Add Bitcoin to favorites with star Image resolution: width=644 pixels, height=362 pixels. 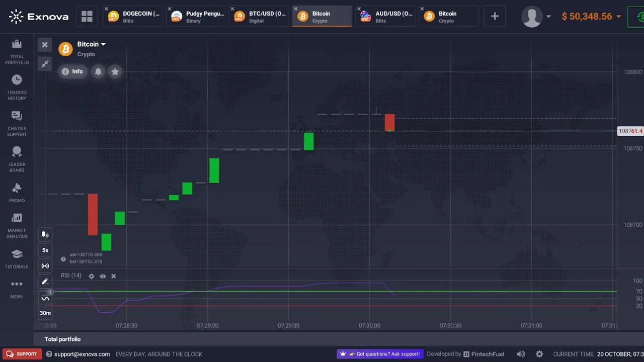[115, 71]
